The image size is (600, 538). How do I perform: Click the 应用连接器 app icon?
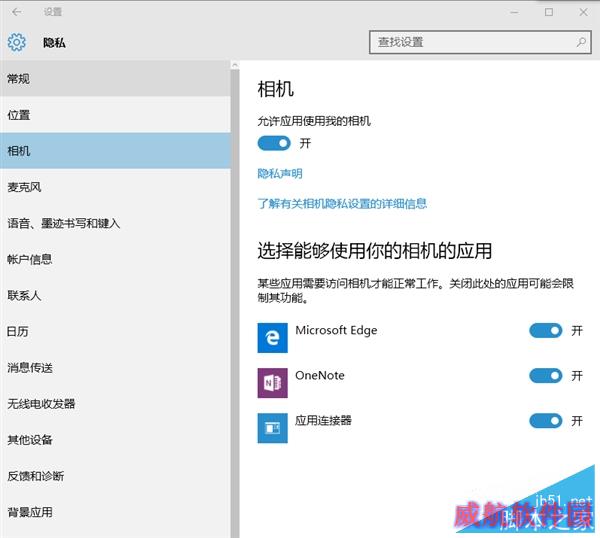click(272, 428)
